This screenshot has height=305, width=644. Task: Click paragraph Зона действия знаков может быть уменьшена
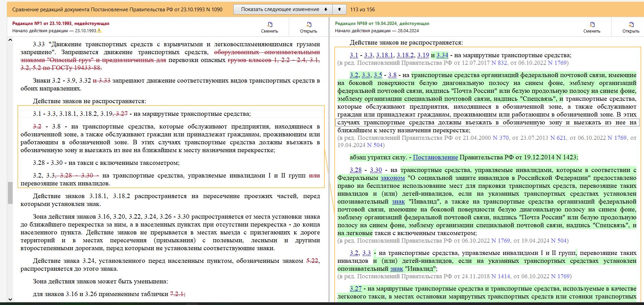tap(100, 281)
